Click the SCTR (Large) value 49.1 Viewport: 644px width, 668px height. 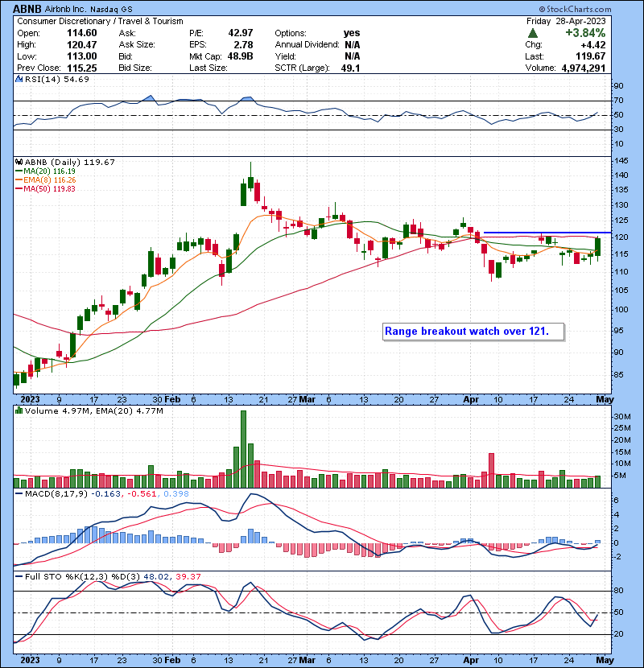pos(350,68)
